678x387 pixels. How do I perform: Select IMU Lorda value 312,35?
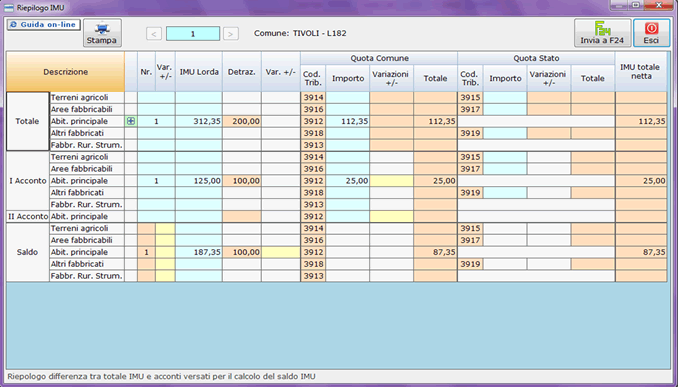[x=199, y=122]
